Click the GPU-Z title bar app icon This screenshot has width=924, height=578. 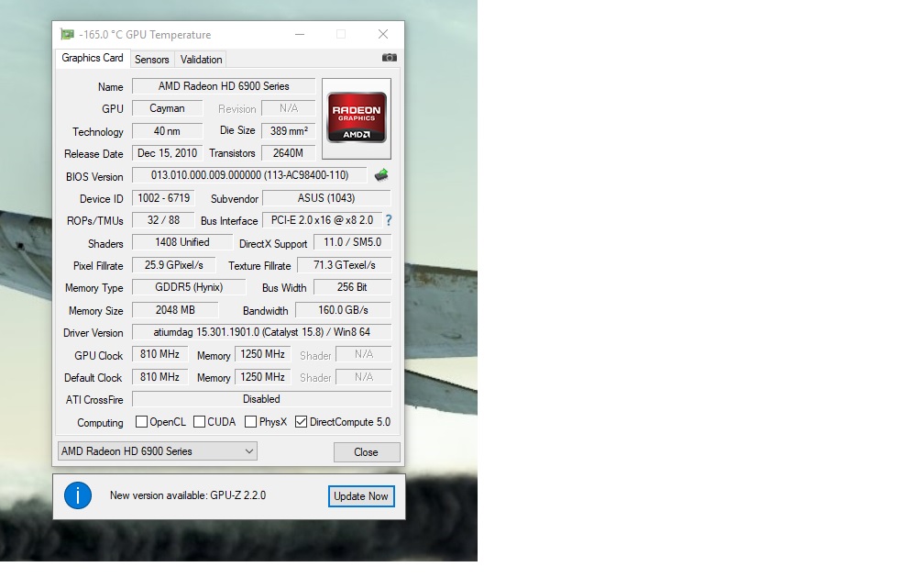pyautogui.click(x=67, y=34)
